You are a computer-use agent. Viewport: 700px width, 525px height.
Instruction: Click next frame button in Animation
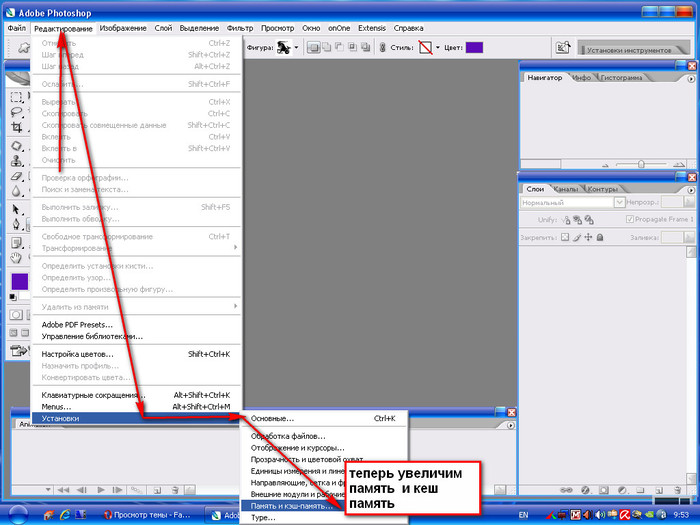coord(117,490)
